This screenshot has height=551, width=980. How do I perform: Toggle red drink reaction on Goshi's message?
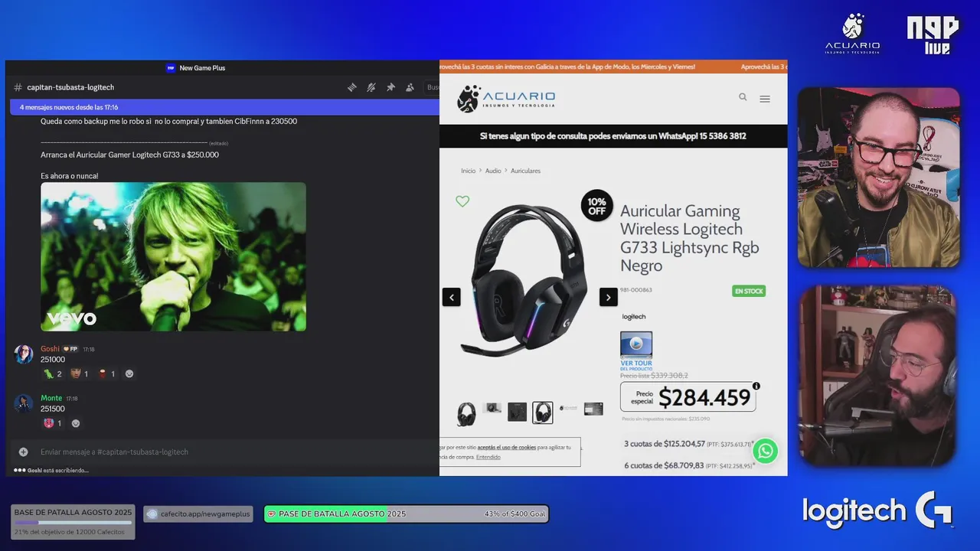click(106, 374)
